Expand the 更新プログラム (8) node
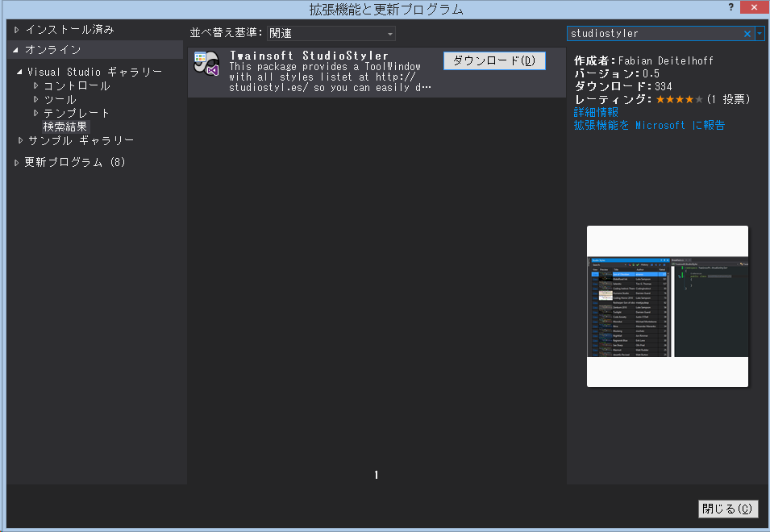This screenshot has height=532, width=770. (17, 163)
